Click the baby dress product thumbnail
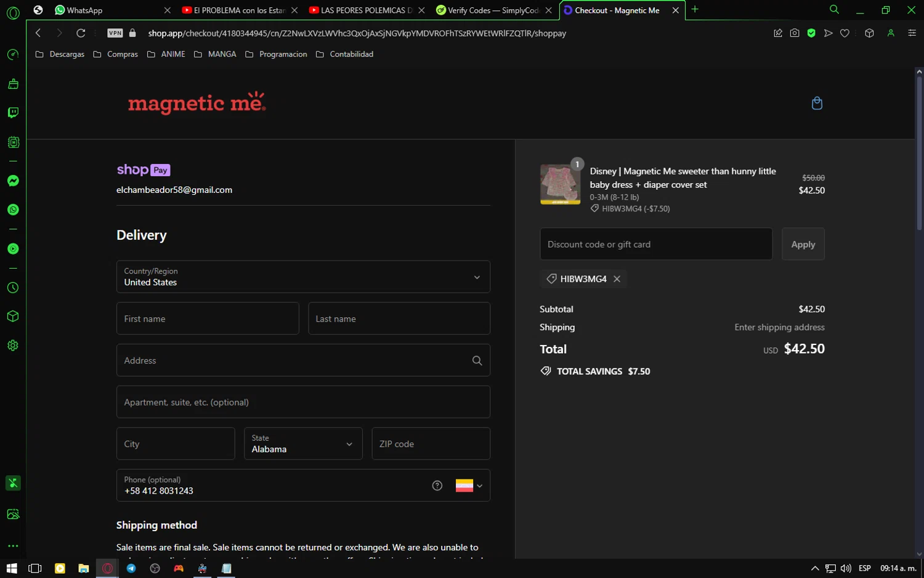Image resolution: width=924 pixels, height=578 pixels. click(x=560, y=184)
